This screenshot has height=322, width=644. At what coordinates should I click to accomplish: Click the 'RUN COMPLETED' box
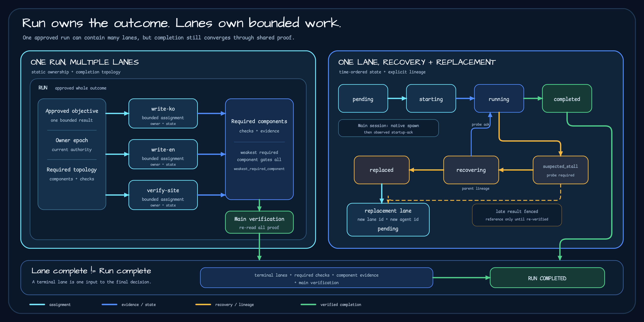[x=547, y=278]
